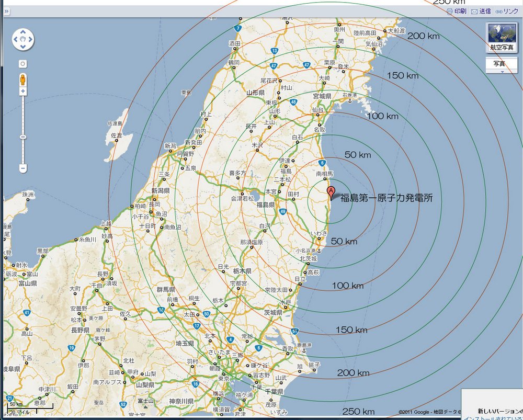Click the 茨城県 prefecture label

tap(273, 313)
